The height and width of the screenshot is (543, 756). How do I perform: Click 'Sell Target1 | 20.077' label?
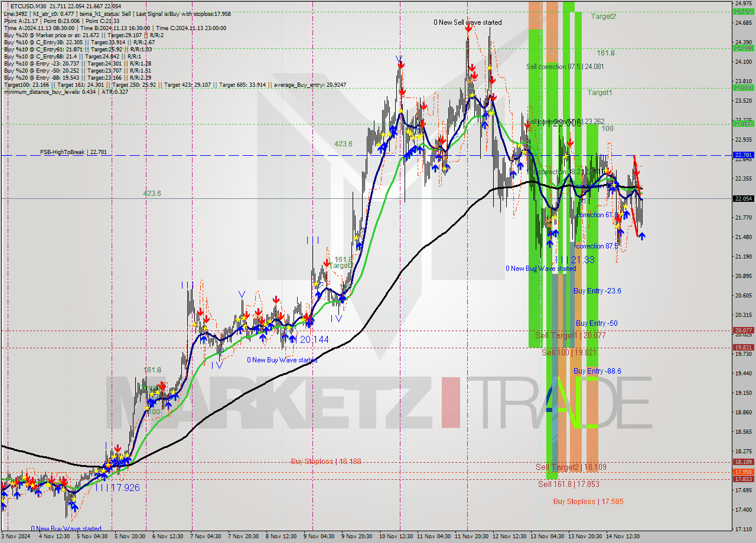[x=571, y=335]
